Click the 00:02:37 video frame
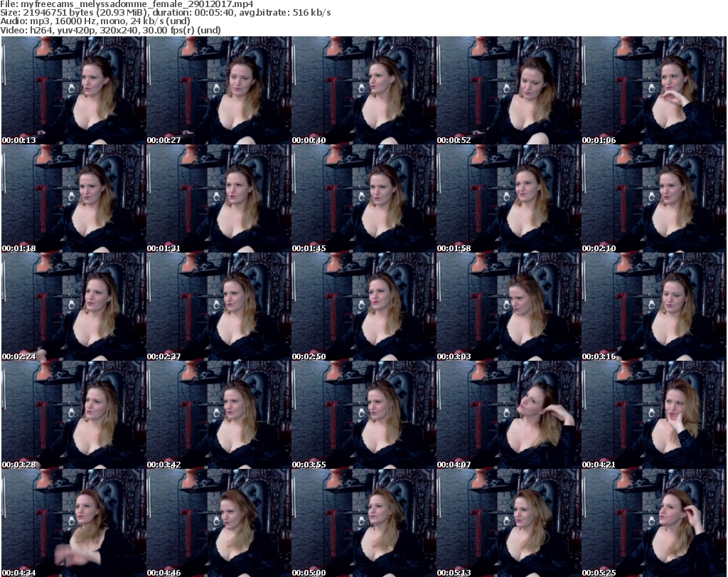Image resolution: width=728 pixels, height=577 pixels. click(219, 307)
